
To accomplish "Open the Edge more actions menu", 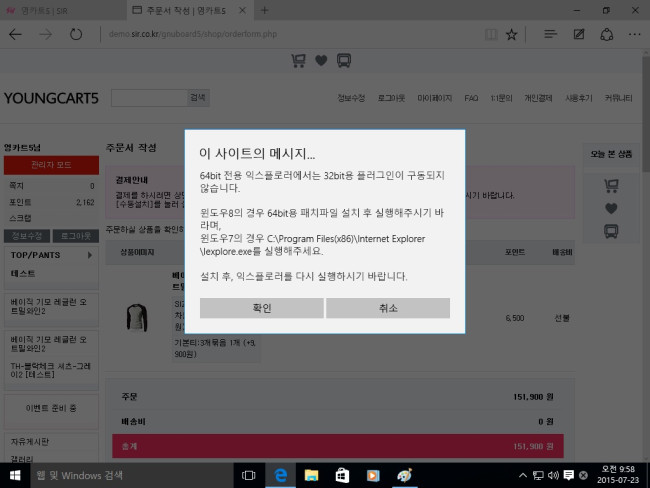I will [634, 34].
